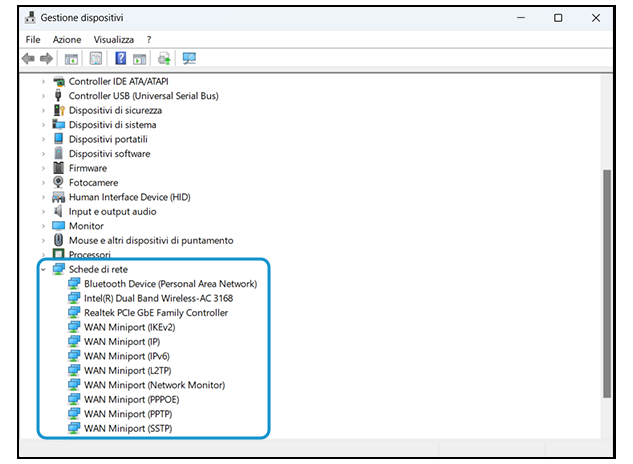Maximize the Gestione dispositivi window

tap(558, 18)
